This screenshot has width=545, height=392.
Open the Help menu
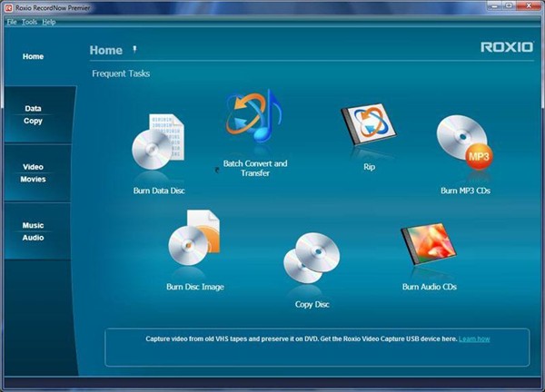[49, 22]
